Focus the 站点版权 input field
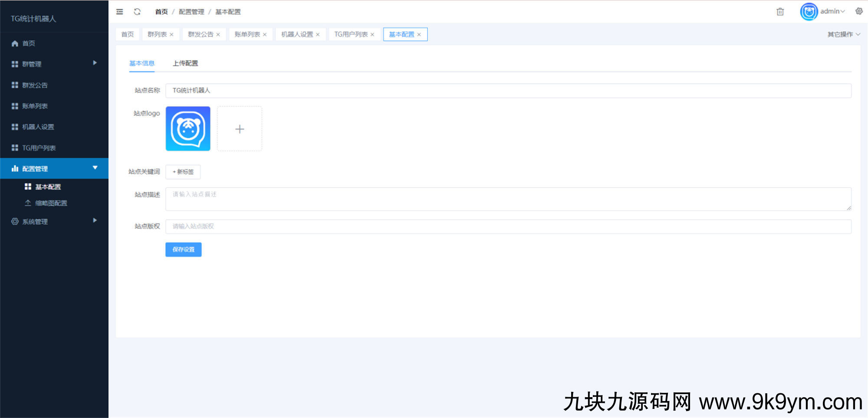This screenshot has height=418, width=868. (508, 226)
